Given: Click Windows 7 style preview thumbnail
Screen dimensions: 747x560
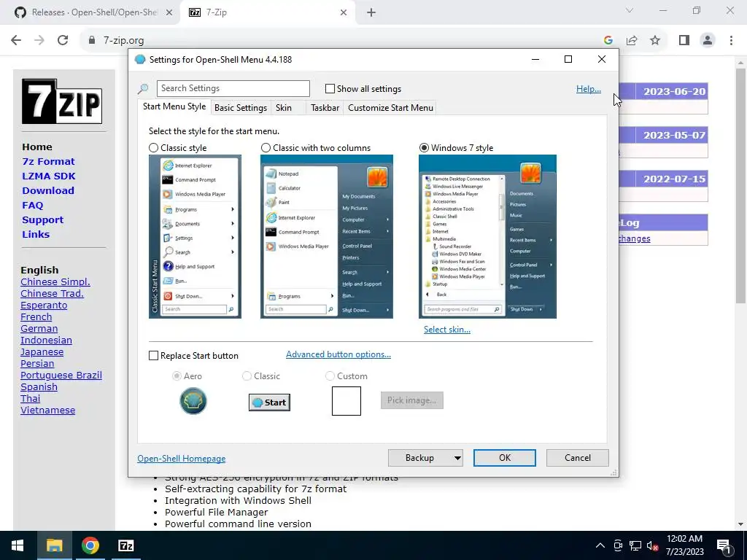Looking at the screenshot, I should (487, 237).
